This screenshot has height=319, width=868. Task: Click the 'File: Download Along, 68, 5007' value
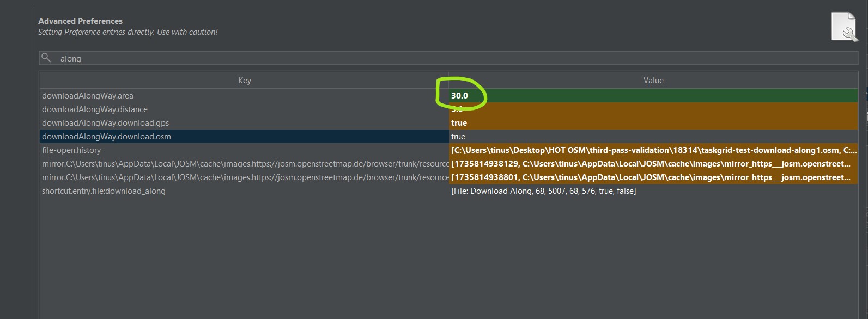[x=653, y=191]
